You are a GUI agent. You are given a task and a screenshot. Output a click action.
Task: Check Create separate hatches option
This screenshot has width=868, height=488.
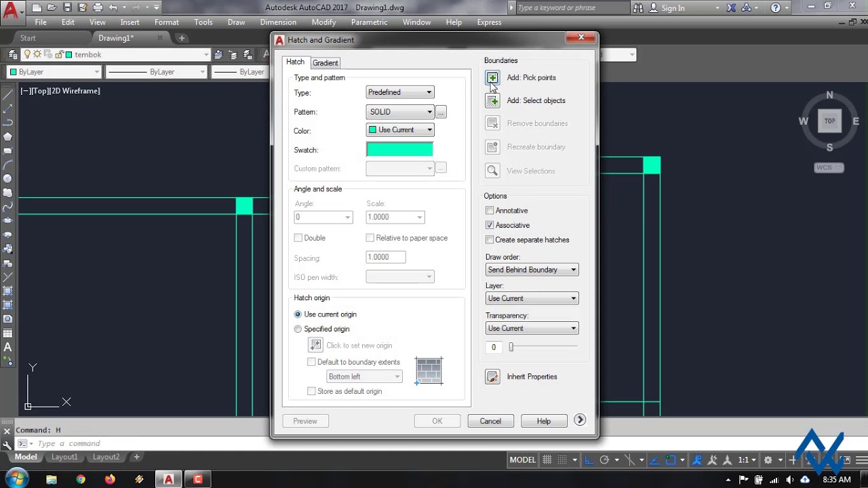490,240
